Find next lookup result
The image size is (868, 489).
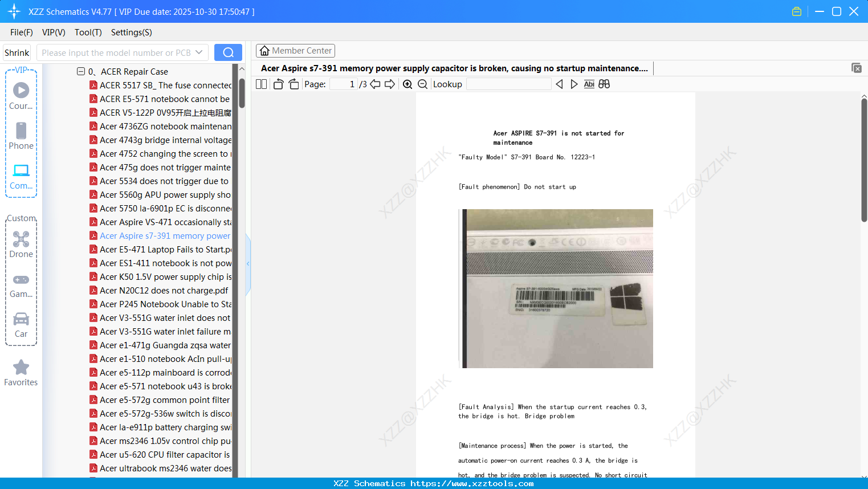[x=574, y=84]
